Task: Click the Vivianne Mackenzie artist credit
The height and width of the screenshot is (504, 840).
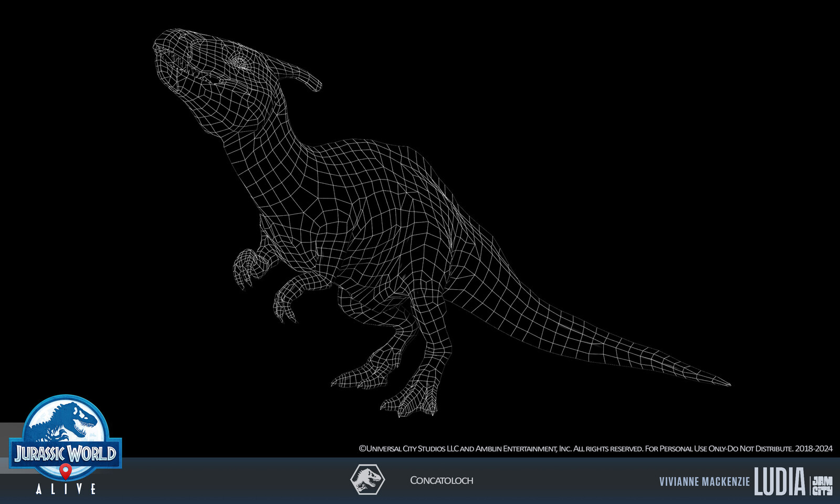Action: pos(705,482)
